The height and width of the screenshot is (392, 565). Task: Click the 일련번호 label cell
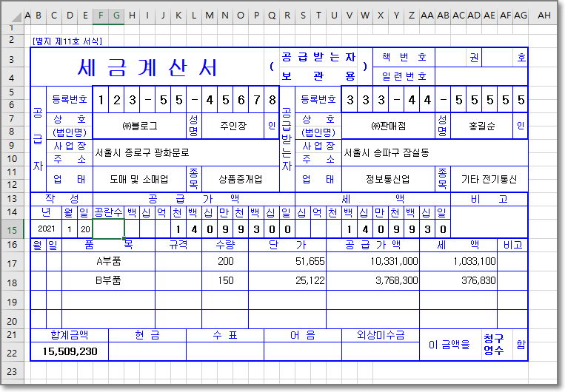[404, 76]
